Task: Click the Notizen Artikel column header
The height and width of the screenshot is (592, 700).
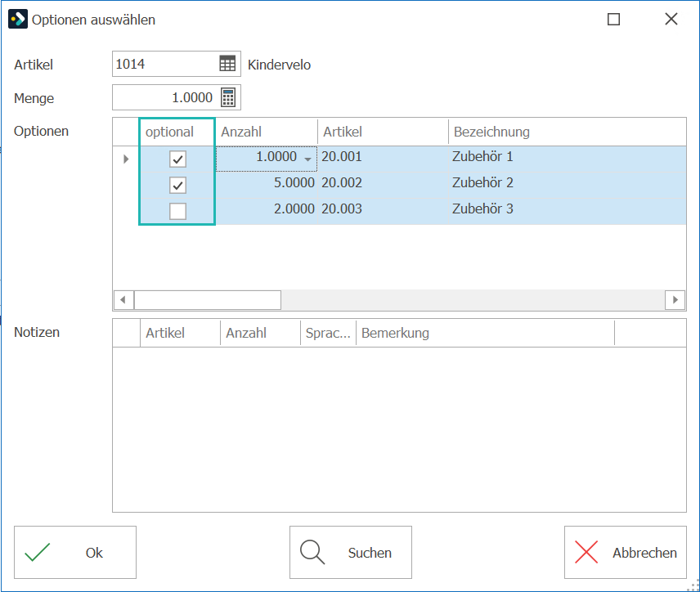Action: click(x=181, y=333)
